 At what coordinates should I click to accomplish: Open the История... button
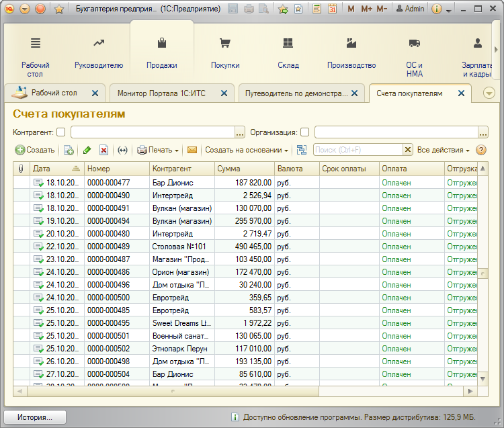(35, 417)
